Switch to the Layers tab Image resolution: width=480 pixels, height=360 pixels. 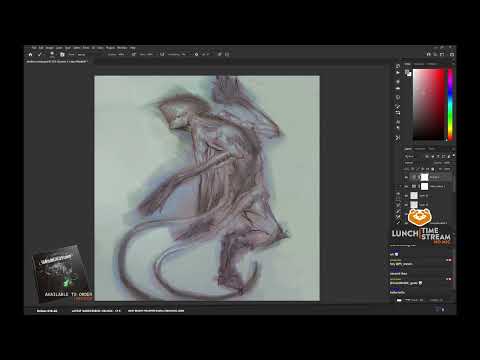point(408,149)
